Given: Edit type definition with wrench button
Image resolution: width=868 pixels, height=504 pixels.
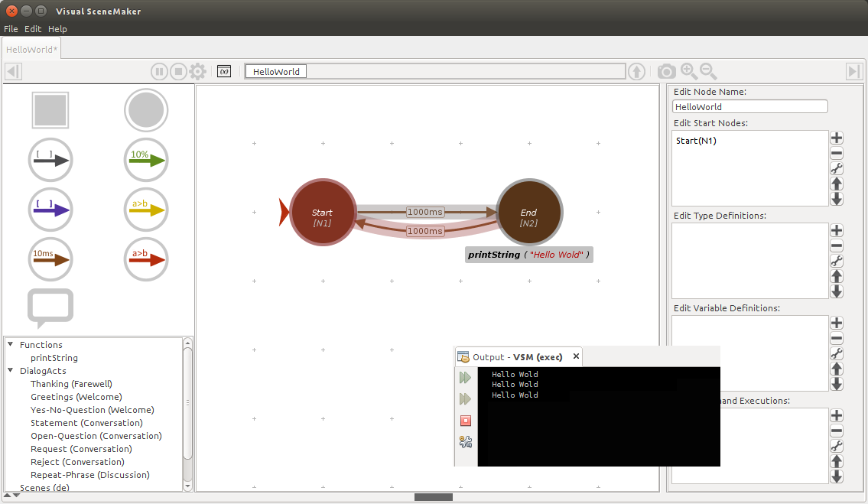Looking at the screenshot, I should (x=837, y=262).
